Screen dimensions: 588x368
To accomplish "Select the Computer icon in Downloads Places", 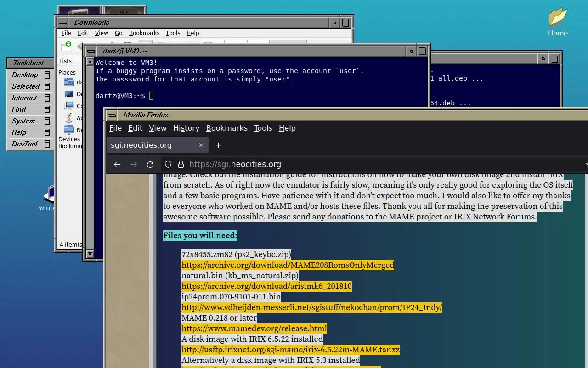I will 69,106.
